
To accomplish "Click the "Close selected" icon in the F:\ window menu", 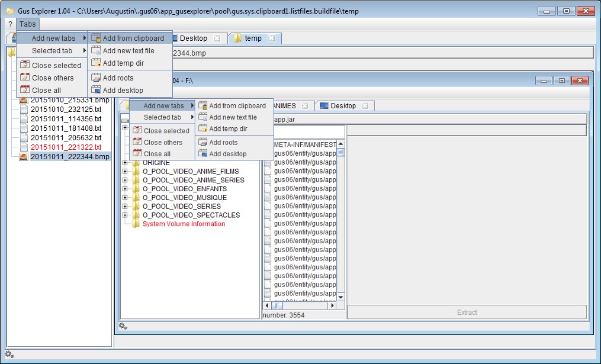I will [x=137, y=130].
